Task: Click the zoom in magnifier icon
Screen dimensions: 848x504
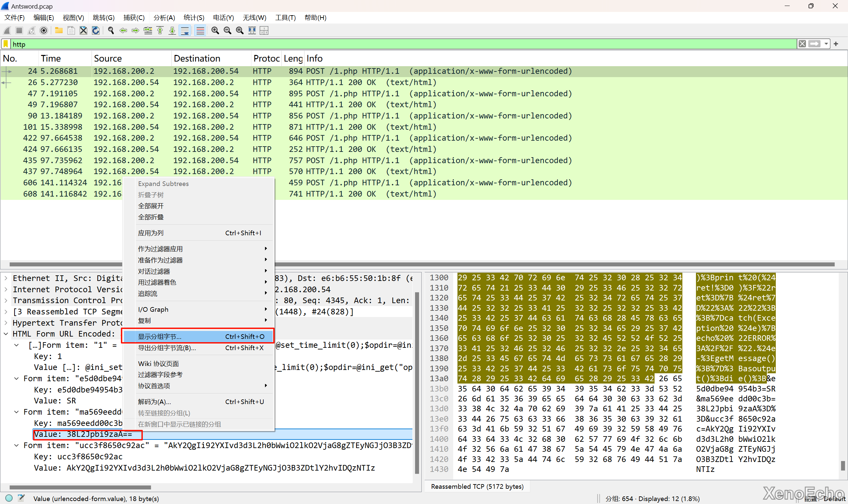Action: (x=215, y=30)
